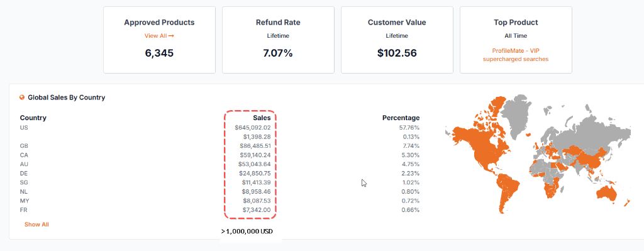Select the 1.02% percentage cell
This screenshot has height=251, width=644.
[411, 182]
